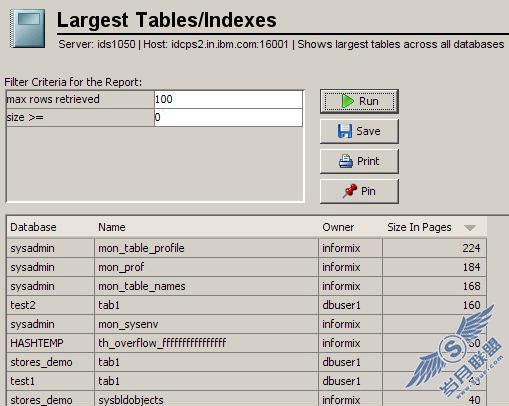Click the Pin button

pos(359,191)
